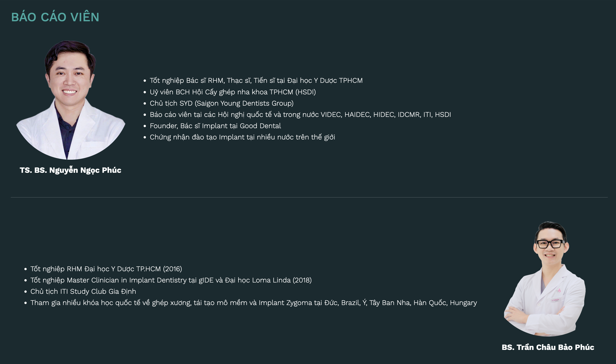Screen dimensions: 616x364
Task: Click the Master Clinician gIDE Loma Linda line
Action: click(171, 280)
